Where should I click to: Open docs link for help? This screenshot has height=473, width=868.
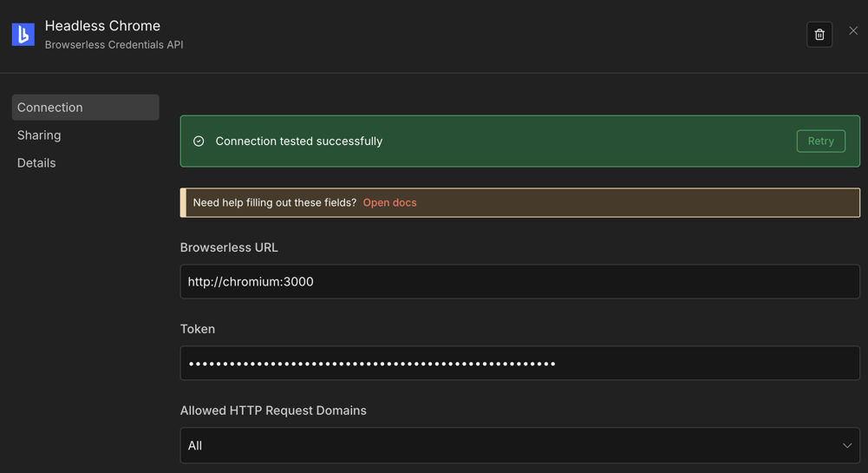389,203
